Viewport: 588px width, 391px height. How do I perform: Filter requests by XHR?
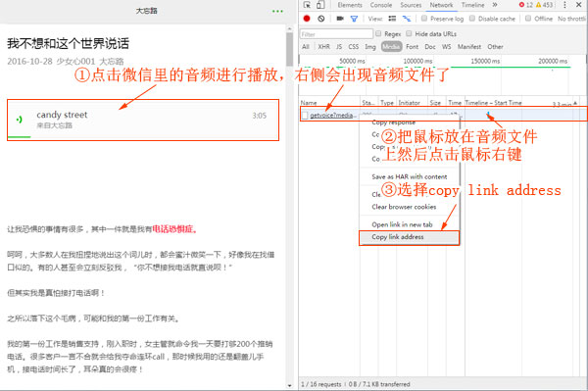click(324, 47)
